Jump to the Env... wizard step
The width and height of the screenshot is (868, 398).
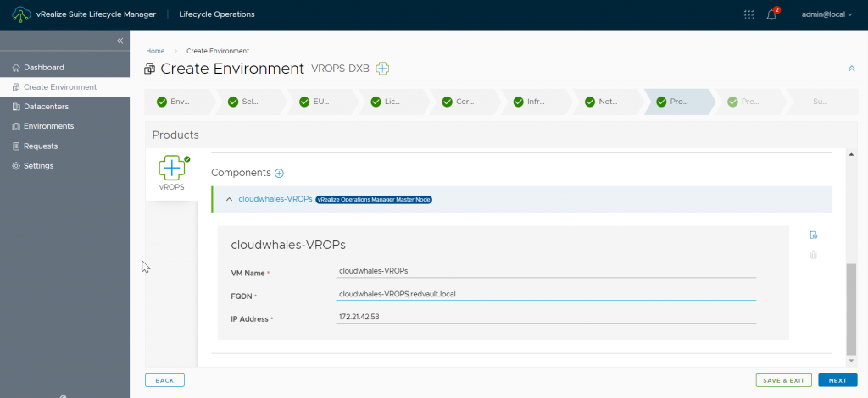pos(180,102)
